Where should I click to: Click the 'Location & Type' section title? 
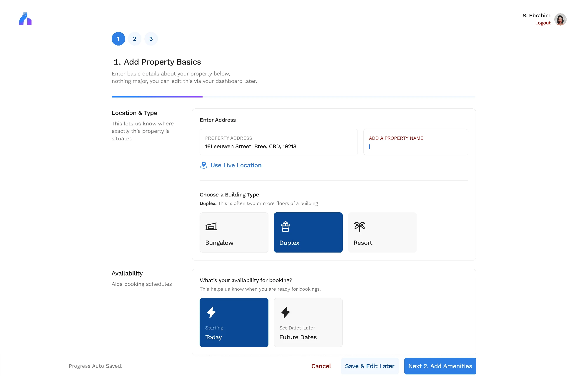(134, 113)
